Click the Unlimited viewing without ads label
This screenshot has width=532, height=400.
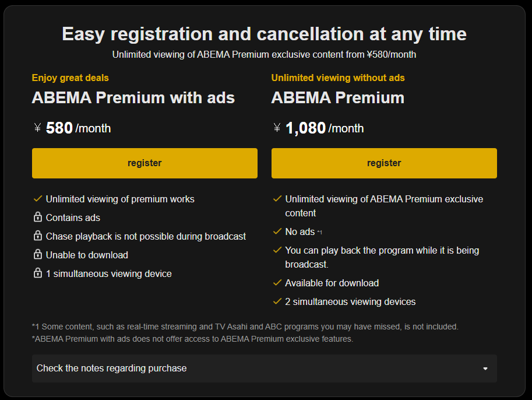coord(338,78)
